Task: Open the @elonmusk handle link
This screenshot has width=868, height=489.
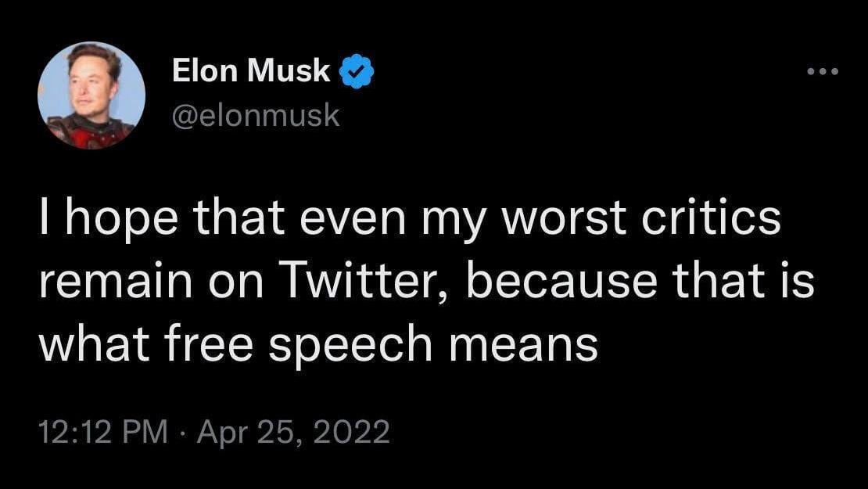Action: tap(256, 116)
